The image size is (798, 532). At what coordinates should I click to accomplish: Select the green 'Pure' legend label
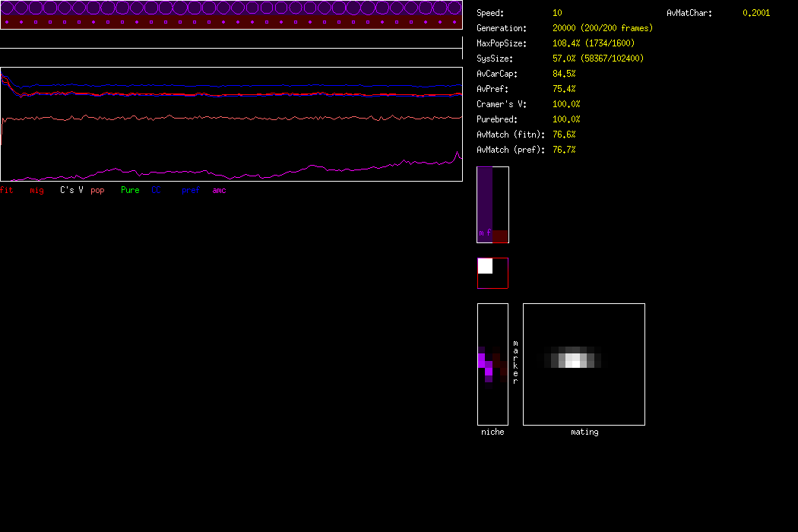click(x=130, y=190)
